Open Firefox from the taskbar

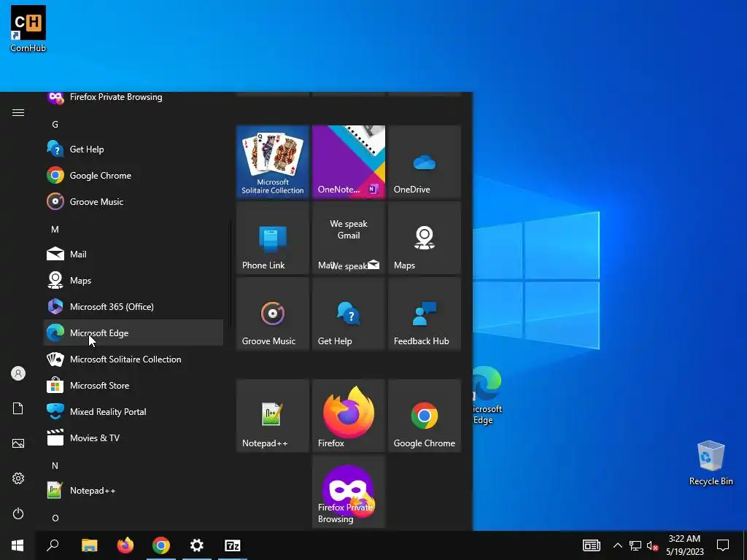125,545
